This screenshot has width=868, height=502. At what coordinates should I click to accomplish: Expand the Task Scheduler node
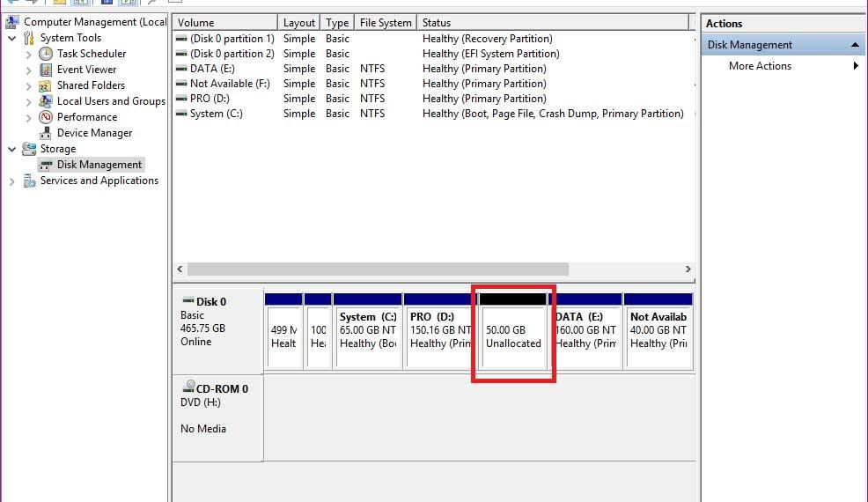pos(29,55)
